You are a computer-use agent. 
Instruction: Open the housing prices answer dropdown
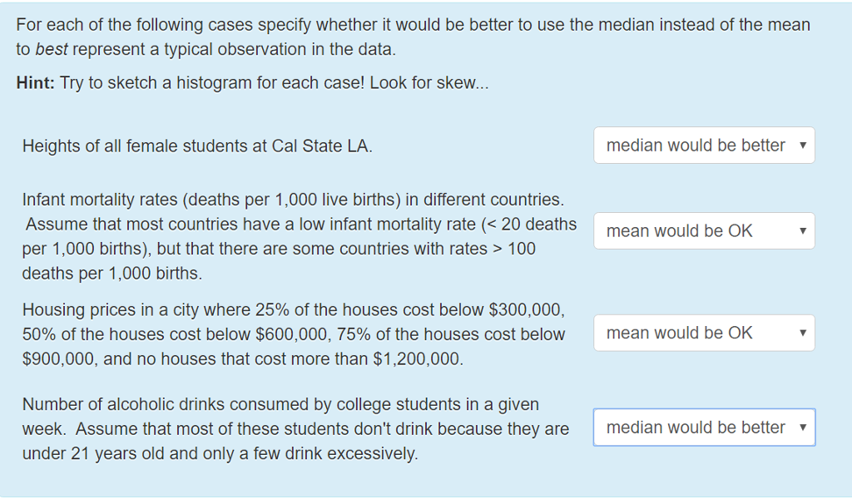pyautogui.click(x=704, y=333)
